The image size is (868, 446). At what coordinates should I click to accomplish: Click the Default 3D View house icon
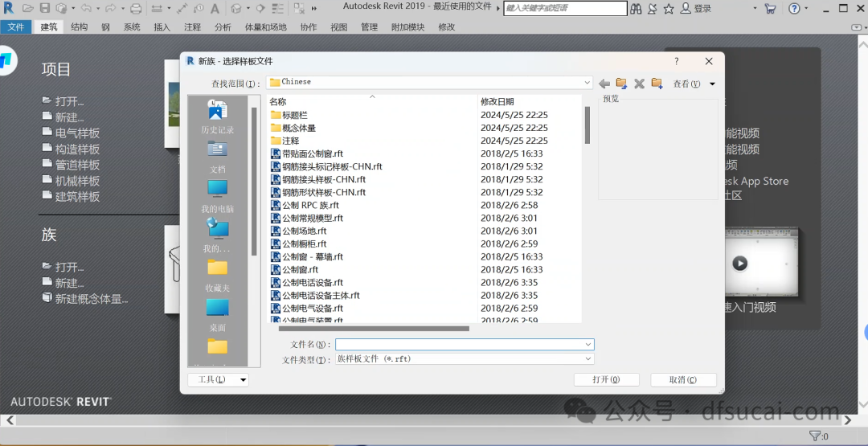[235, 8]
